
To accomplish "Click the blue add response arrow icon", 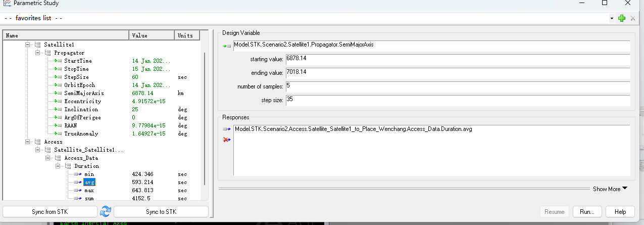I will coord(227,129).
